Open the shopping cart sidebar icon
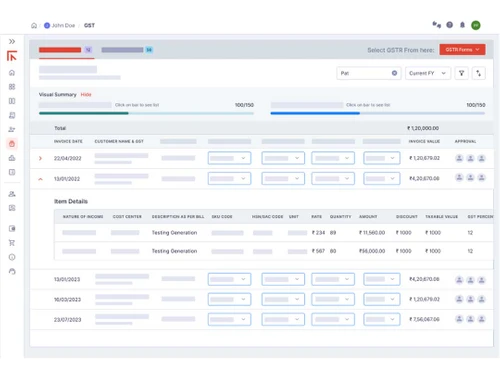 (x=12, y=243)
